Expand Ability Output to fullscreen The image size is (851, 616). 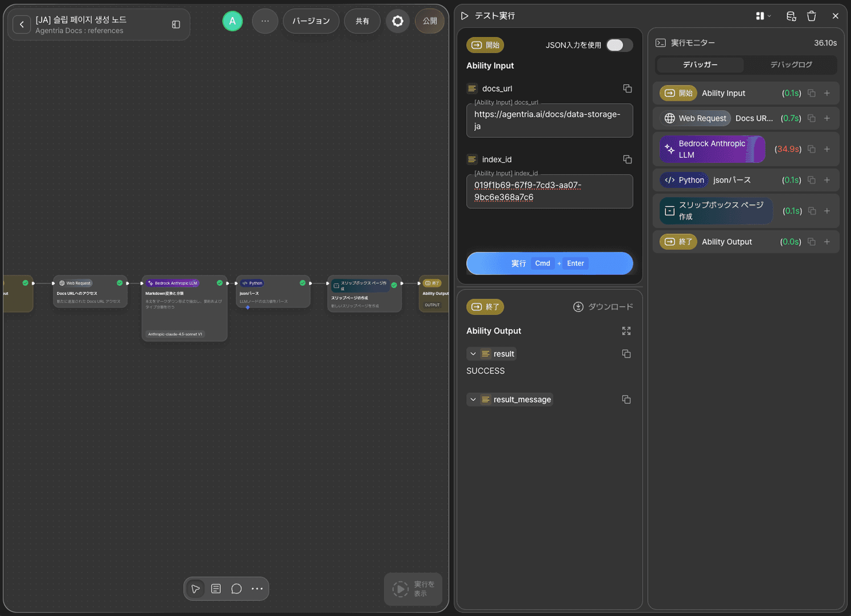(626, 331)
